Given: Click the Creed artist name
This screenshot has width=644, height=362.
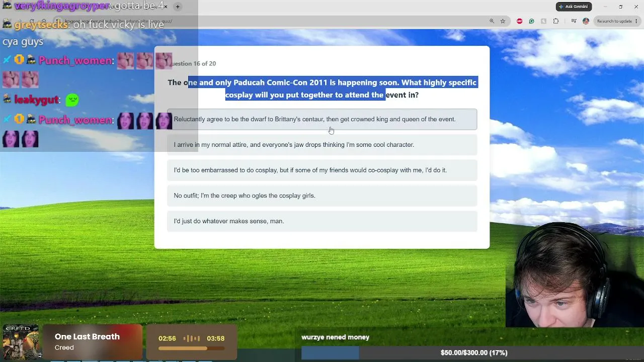Looking at the screenshot, I should [x=64, y=347].
